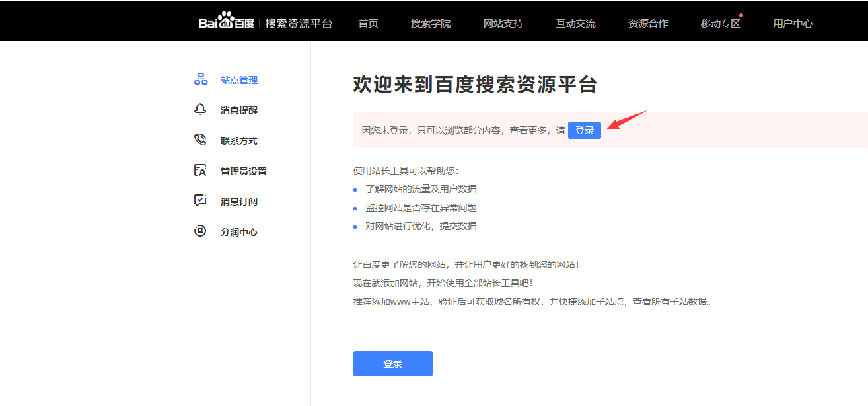Image resolution: width=868 pixels, height=406 pixels.
Task: Open the 资源合作 menu item
Action: tap(648, 24)
